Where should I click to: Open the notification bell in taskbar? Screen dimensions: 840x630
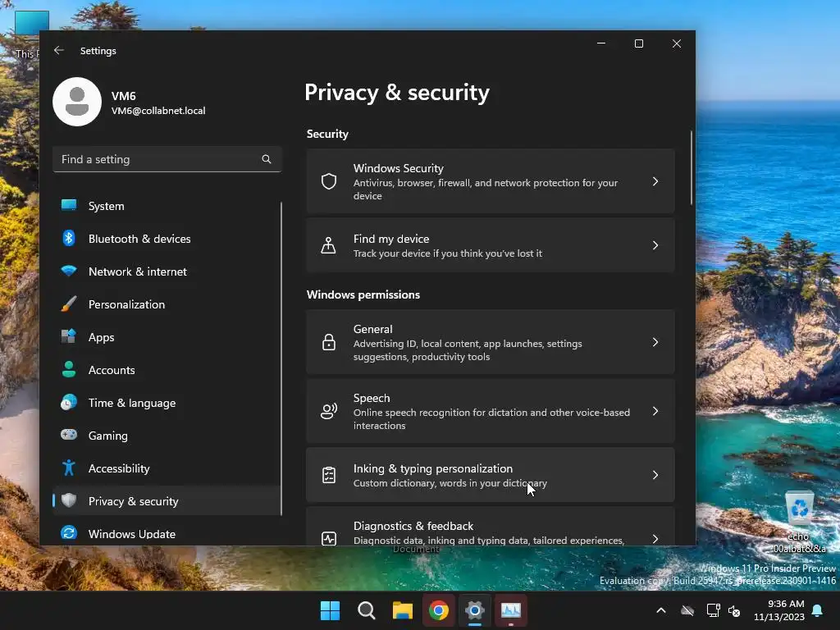818,610
